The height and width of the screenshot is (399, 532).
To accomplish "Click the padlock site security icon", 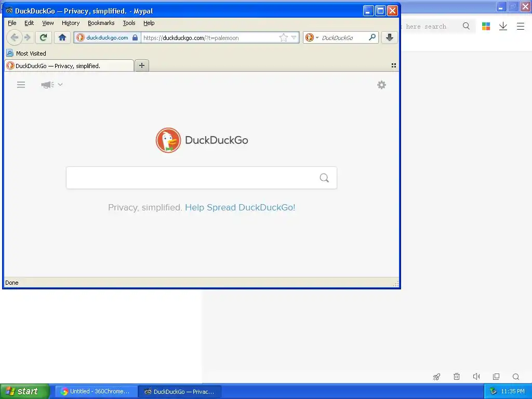I will 135,37.
